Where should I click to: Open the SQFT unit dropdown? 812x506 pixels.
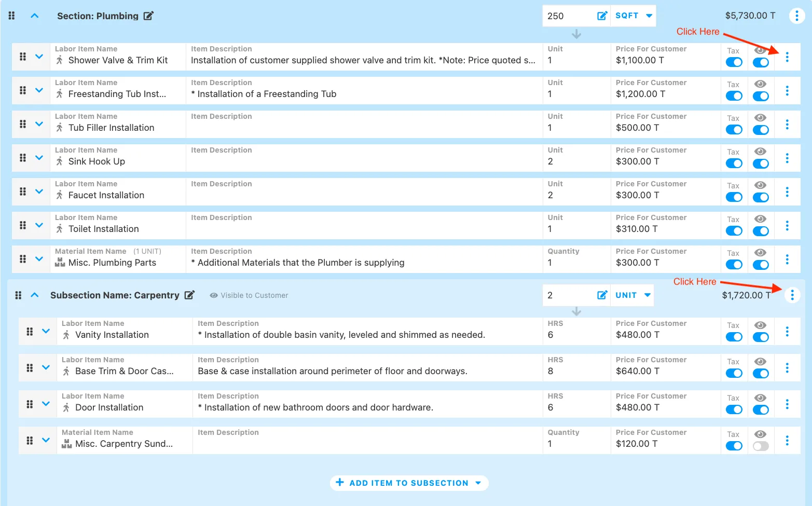pyautogui.click(x=634, y=16)
